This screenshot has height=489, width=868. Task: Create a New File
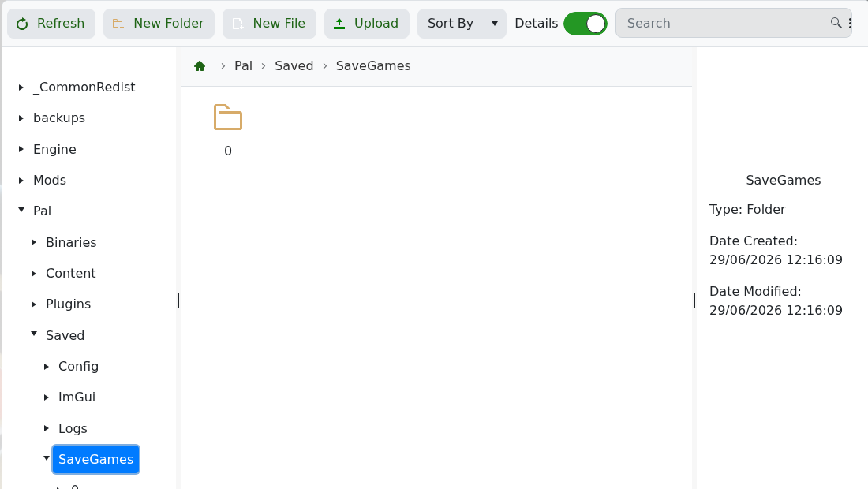(269, 24)
